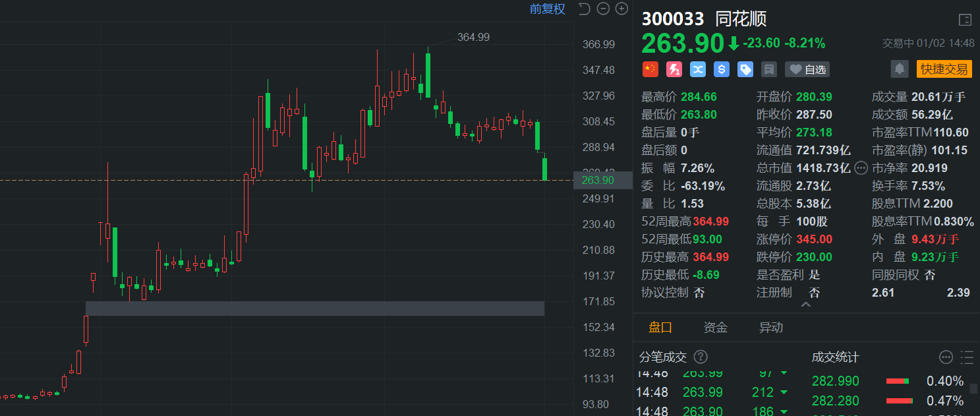Image resolution: width=980 pixels, height=416 pixels.
Task: Open the ellipsis icon next to 总市值
Action: pos(861,168)
